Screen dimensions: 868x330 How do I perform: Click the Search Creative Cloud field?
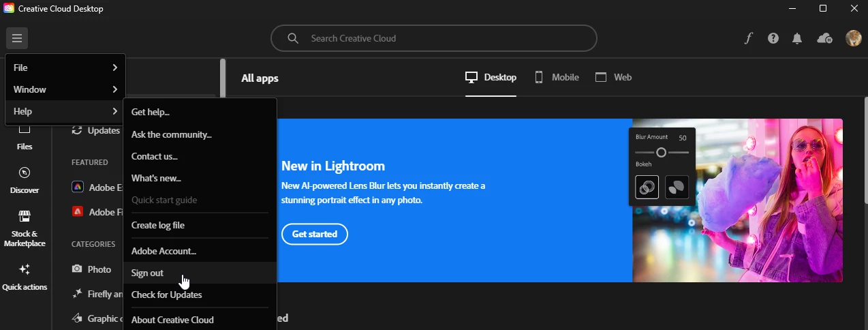[x=433, y=38]
